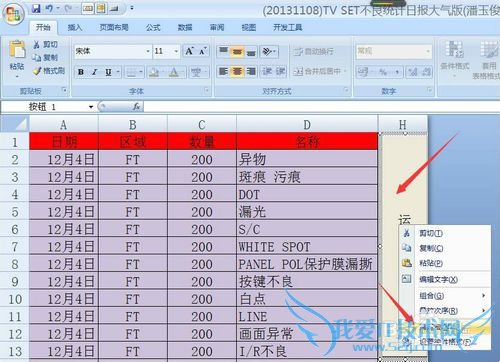Image resolution: width=500 pixels, height=362 pixels.
Task: Switch to the 开发工具 ribbon tab
Action: point(288,27)
